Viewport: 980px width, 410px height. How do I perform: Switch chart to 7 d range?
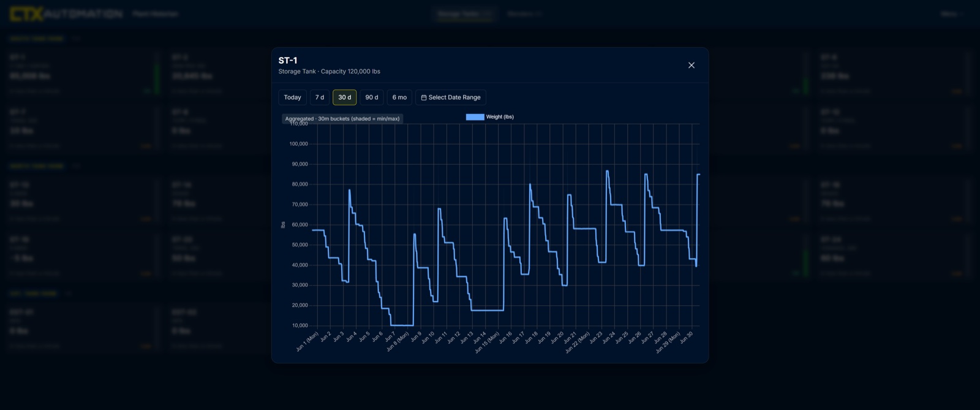(x=320, y=97)
